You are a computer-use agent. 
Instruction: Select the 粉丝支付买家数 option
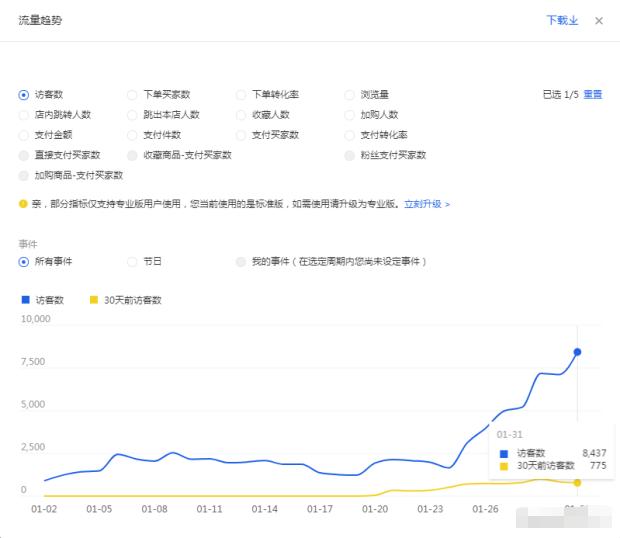pos(350,155)
